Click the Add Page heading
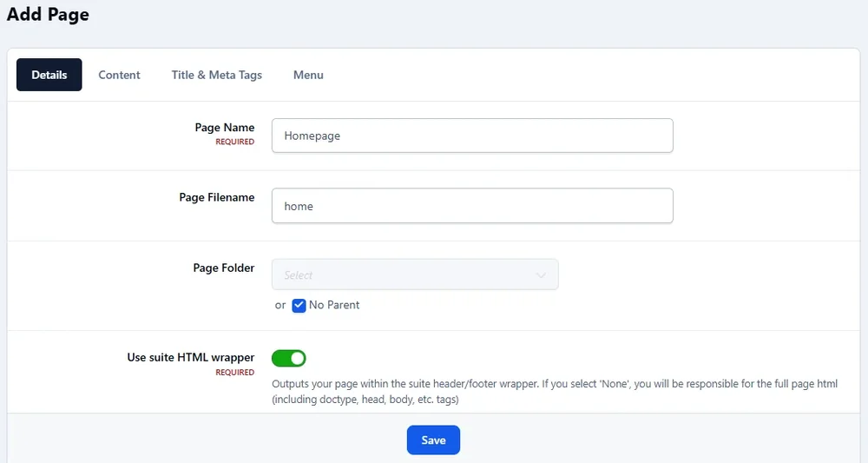This screenshot has width=868, height=463. (48, 15)
